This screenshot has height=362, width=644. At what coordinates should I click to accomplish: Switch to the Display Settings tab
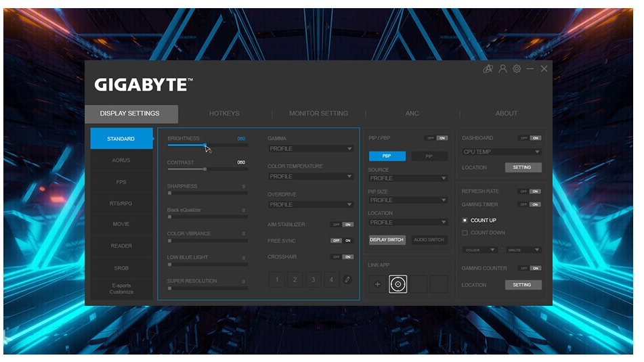click(x=131, y=114)
